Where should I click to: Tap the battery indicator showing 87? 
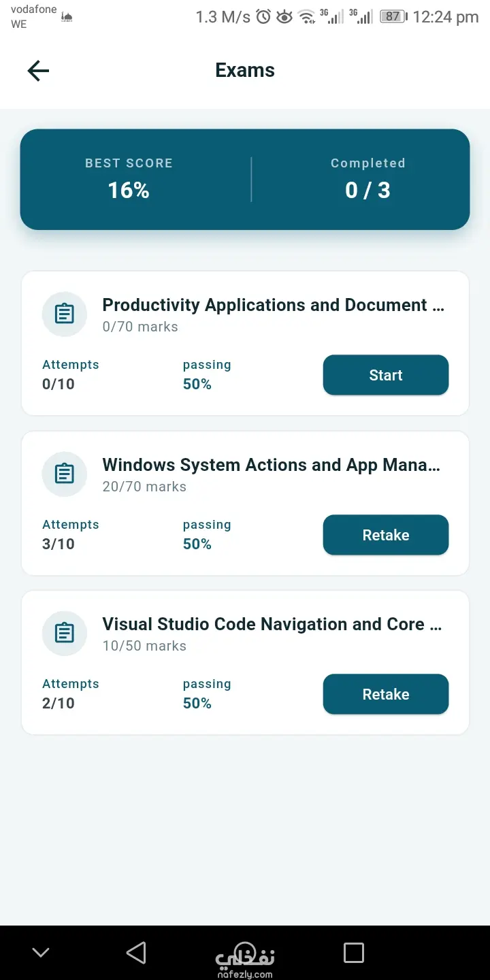[x=393, y=17]
